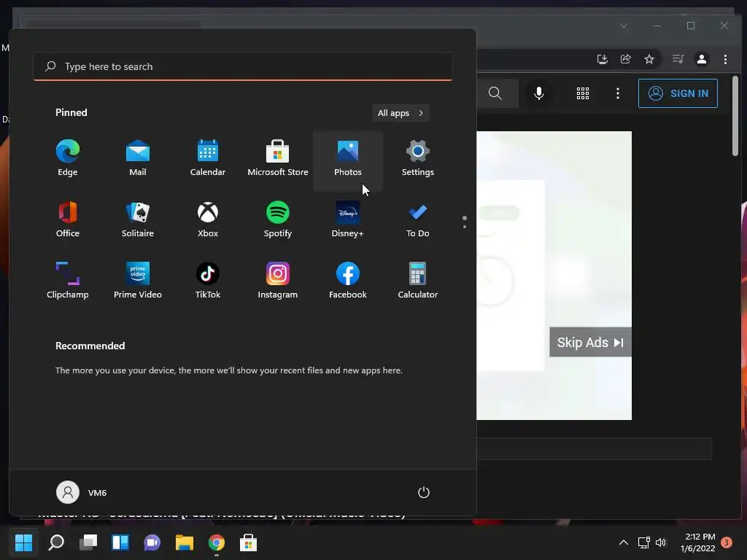
Task: Open network status in system tray
Action: (x=644, y=542)
